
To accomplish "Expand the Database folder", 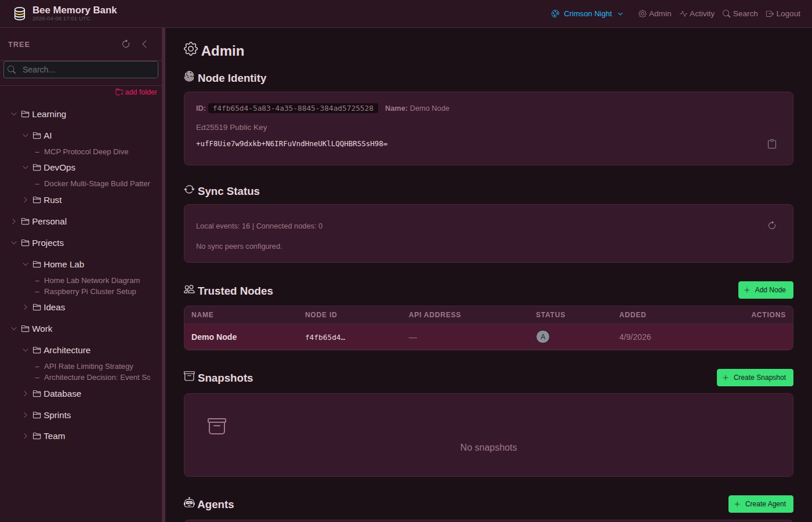I will (26, 394).
